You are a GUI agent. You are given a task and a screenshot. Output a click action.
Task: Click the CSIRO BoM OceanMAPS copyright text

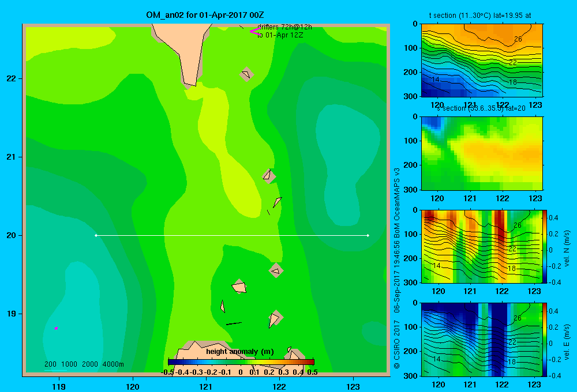[x=397, y=269]
